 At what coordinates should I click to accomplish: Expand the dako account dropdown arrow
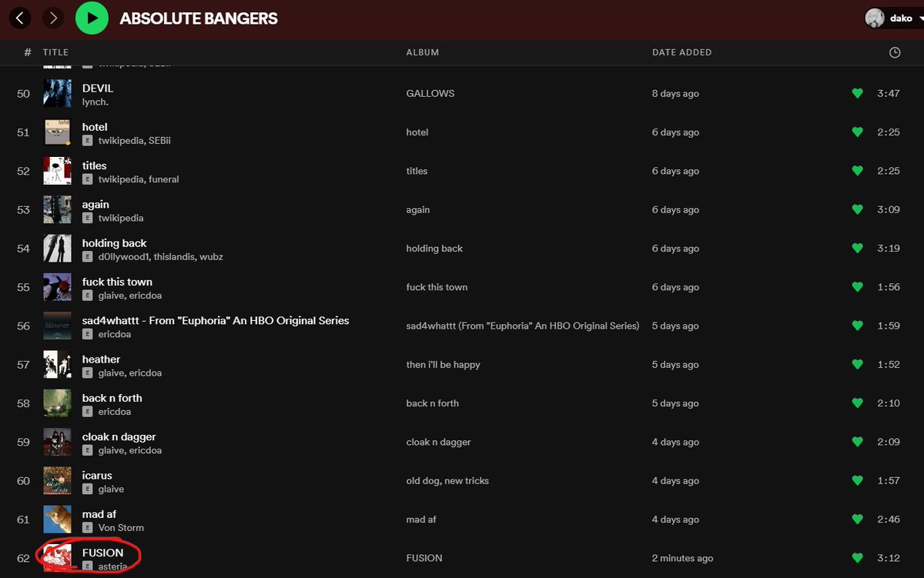(x=919, y=18)
